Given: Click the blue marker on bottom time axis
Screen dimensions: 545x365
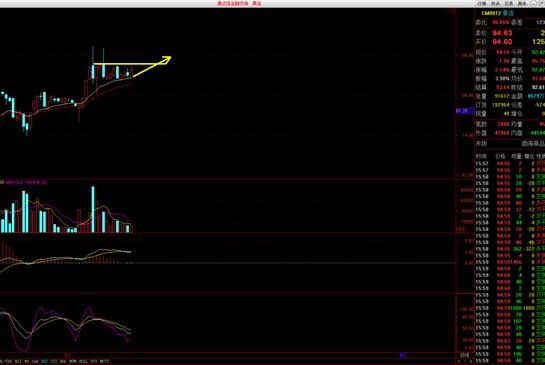Looking at the screenshot, I should click(402, 355).
